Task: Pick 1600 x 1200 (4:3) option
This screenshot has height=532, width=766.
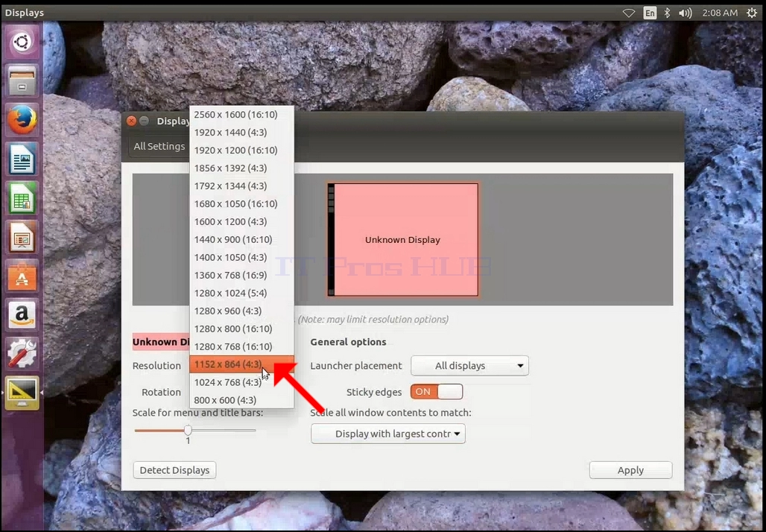Action: pos(242,221)
